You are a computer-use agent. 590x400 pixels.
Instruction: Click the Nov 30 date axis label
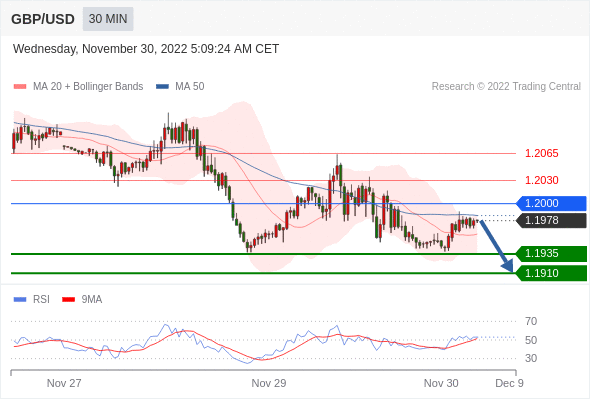point(441,383)
